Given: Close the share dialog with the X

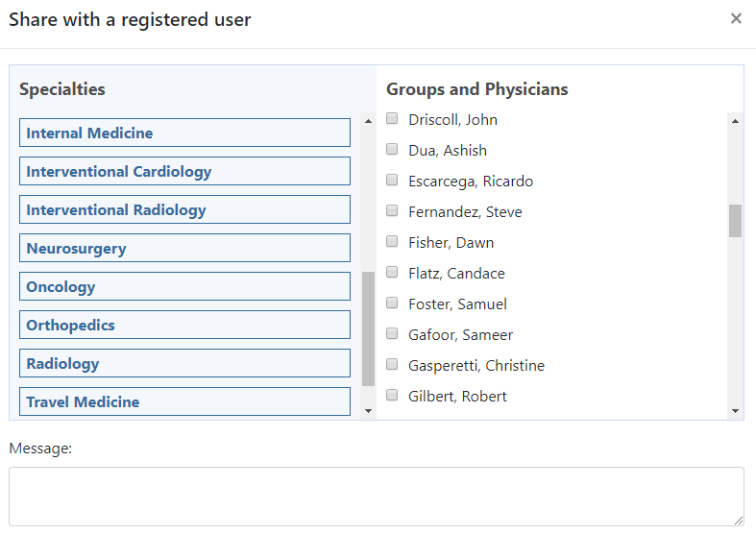Looking at the screenshot, I should [736, 18].
